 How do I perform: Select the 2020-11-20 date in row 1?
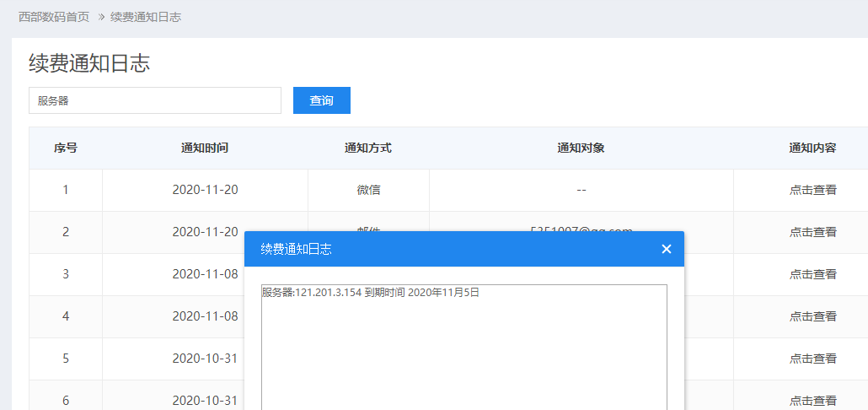click(x=205, y=190)
